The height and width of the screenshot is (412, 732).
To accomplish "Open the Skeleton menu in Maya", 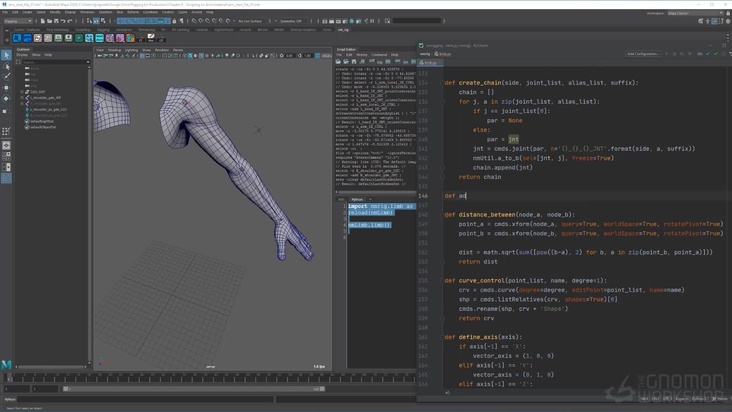I will [106, 12].
